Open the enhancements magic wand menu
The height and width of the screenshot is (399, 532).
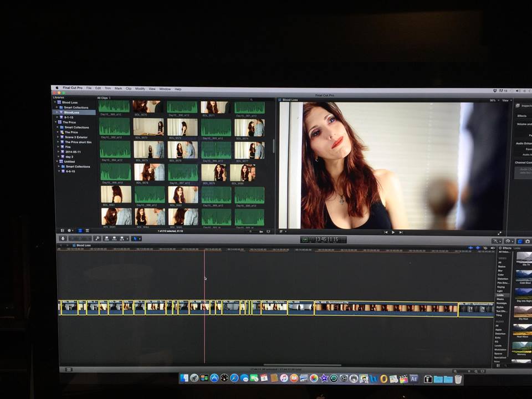pyautogui.click(x=496, y=241)
